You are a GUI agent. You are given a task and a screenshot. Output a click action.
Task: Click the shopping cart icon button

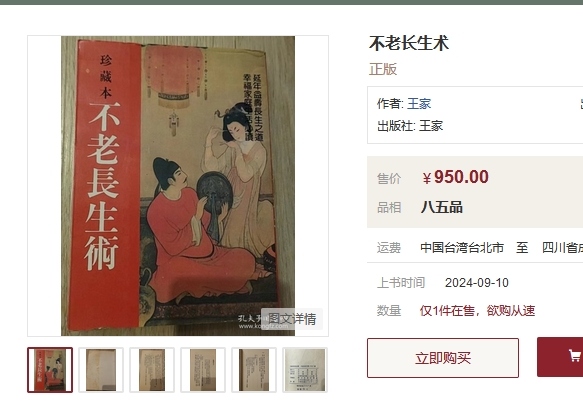point(560,357)
